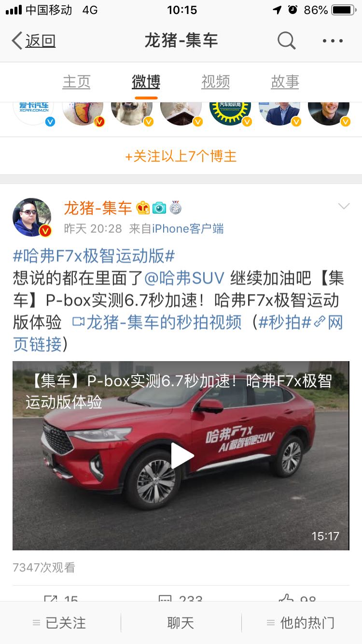Tap 龙猪-集车 profile photo in post
The image size is (362, 644).
pos(32,217)
